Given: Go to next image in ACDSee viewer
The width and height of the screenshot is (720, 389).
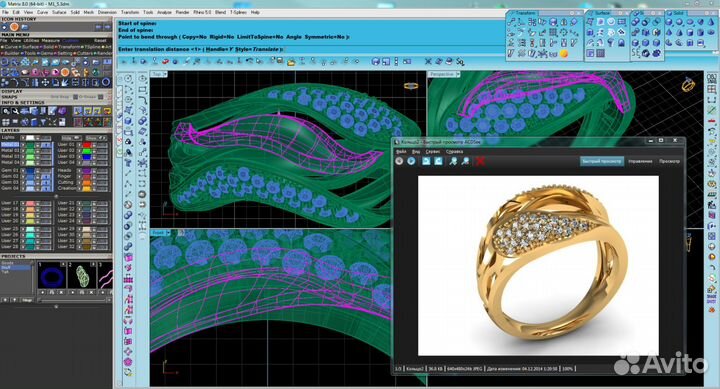Looking at the screenshot, I should tap(411, 161).
